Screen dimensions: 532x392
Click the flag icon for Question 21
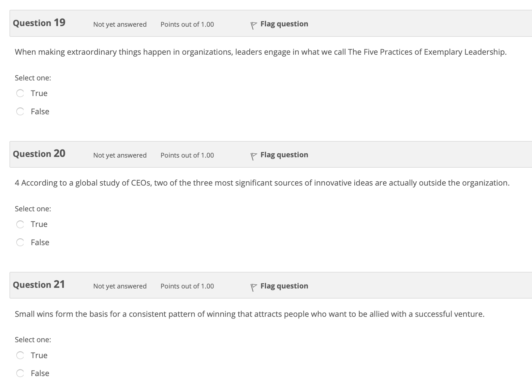[254, 287]
